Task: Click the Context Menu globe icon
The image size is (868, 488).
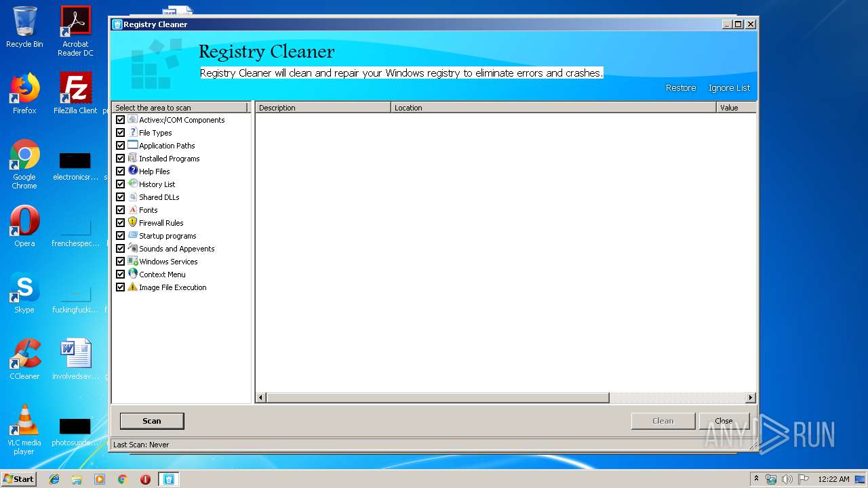Action: click(x=132, y=274)
